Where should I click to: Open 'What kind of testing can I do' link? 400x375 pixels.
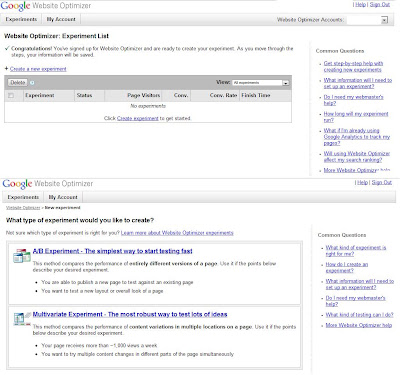[359, 315]
